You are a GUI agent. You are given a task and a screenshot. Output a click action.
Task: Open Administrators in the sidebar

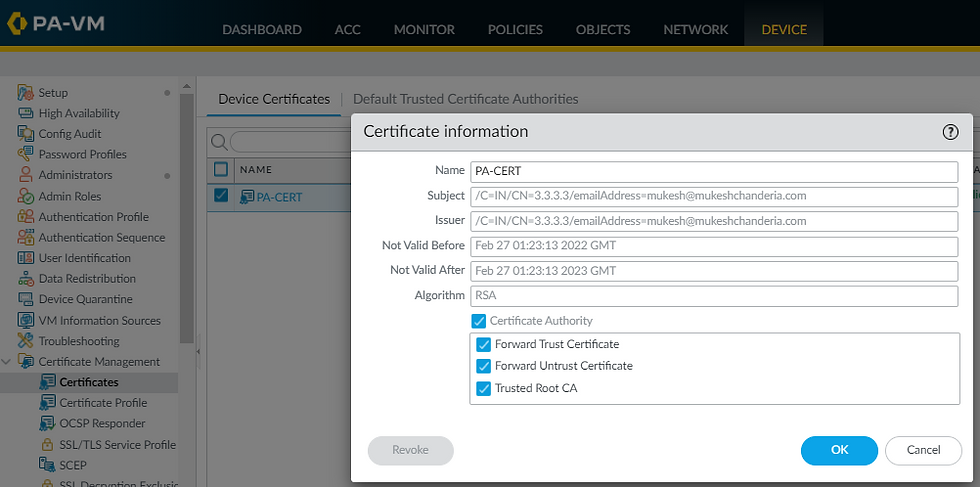coord(76,175)
